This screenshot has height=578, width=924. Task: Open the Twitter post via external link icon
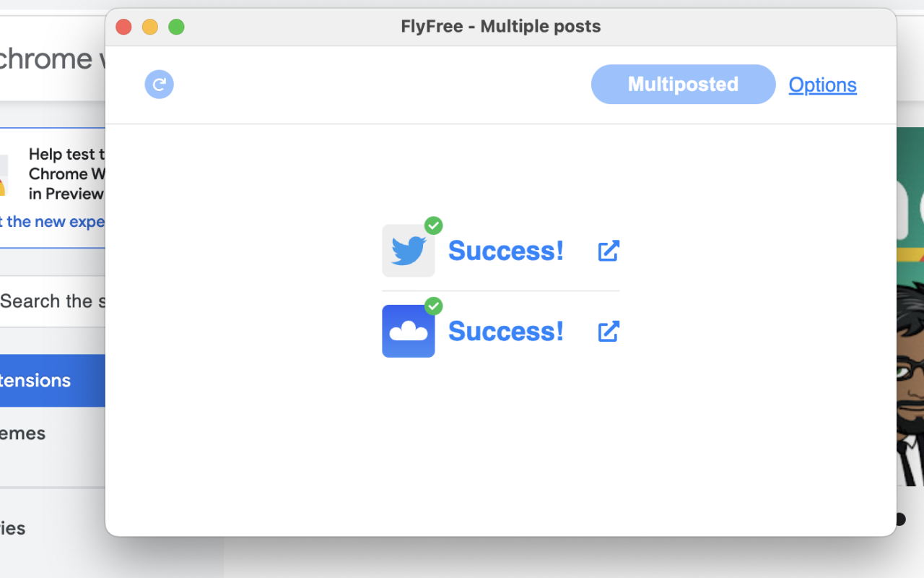tap(609, 251)
